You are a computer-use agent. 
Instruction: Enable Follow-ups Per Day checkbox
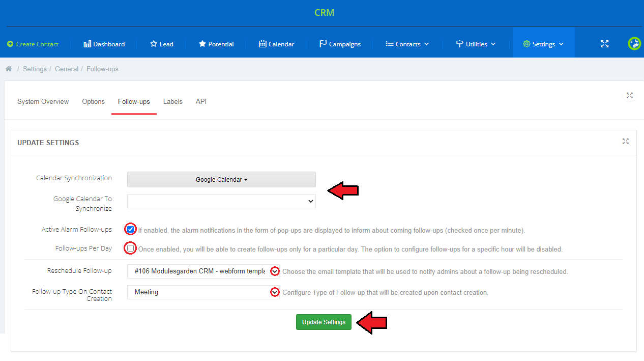pyautogui.click(x=131, y=248)
